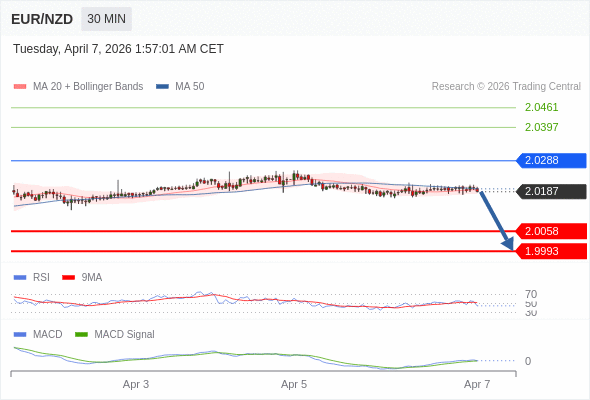Screen dimensions: 590x400
Task: Select the EUR/NZD pair title
Action: pyautogui.click(x=42, y=19)
